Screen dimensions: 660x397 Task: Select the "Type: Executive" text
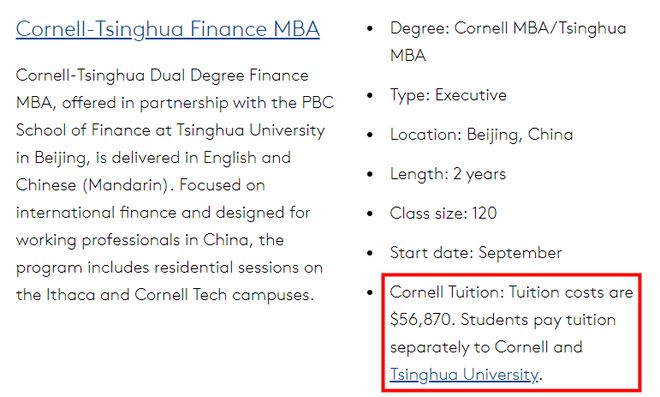pos(448,95)
